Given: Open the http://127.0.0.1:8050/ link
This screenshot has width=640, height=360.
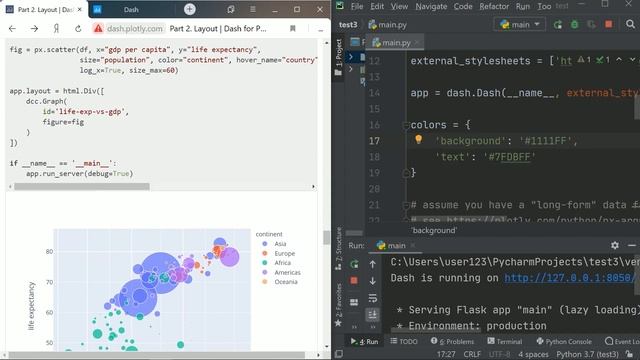Looking at the screenshot, I should 570,278.
